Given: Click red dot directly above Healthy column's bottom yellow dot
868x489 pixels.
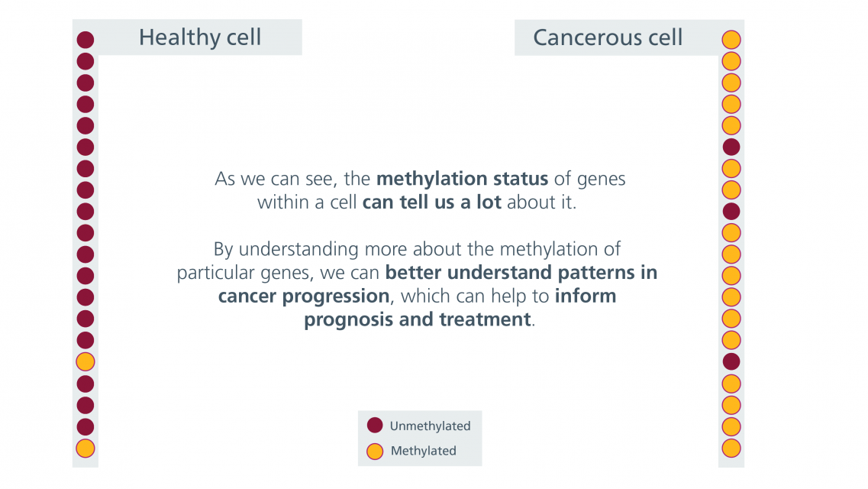Looking at the screenshot, I should coord(86,427).
